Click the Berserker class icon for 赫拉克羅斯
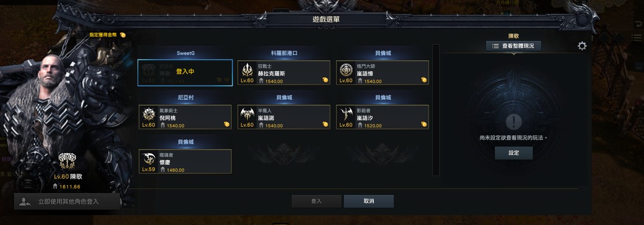The height and width of the screenshot is (225, 644). coord(248,70)
